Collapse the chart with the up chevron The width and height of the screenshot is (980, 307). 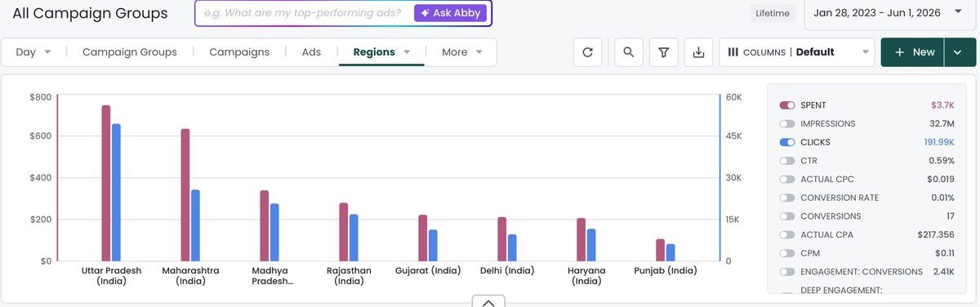(x=488, y=302)
